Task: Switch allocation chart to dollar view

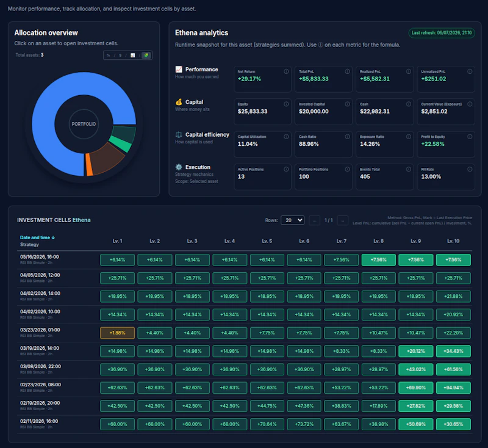Action: pyautogui.click(x=120, y=56)
